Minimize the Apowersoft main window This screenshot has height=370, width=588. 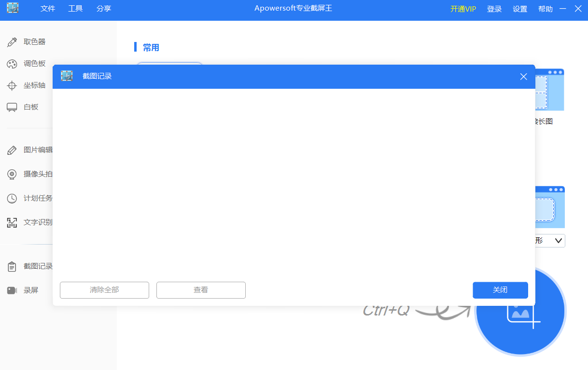(x=563, y=9)
